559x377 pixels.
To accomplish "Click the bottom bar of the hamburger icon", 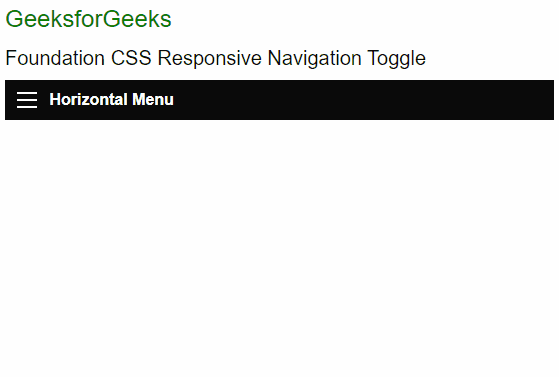I will click(x=27, y=107).
